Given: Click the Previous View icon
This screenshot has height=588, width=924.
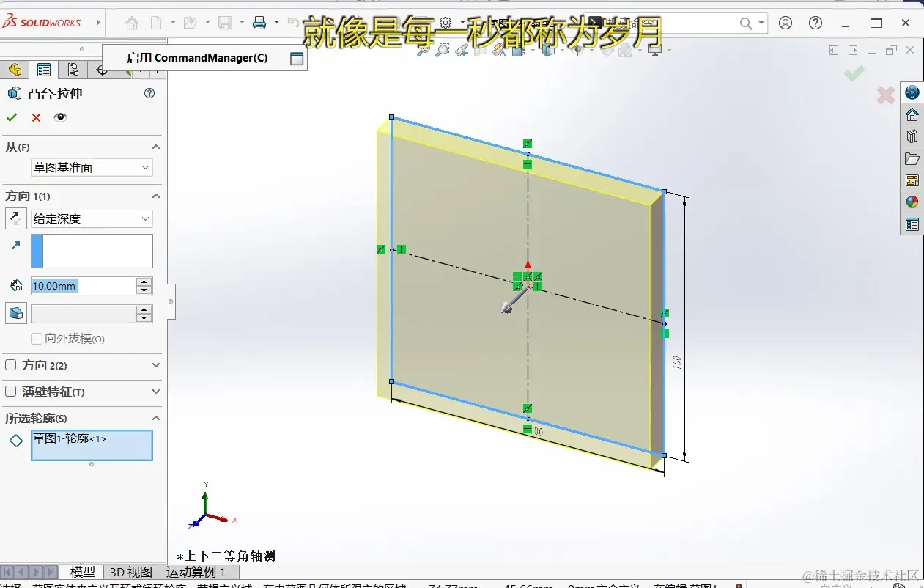Looking at the screenshot, I should [462, 51].
